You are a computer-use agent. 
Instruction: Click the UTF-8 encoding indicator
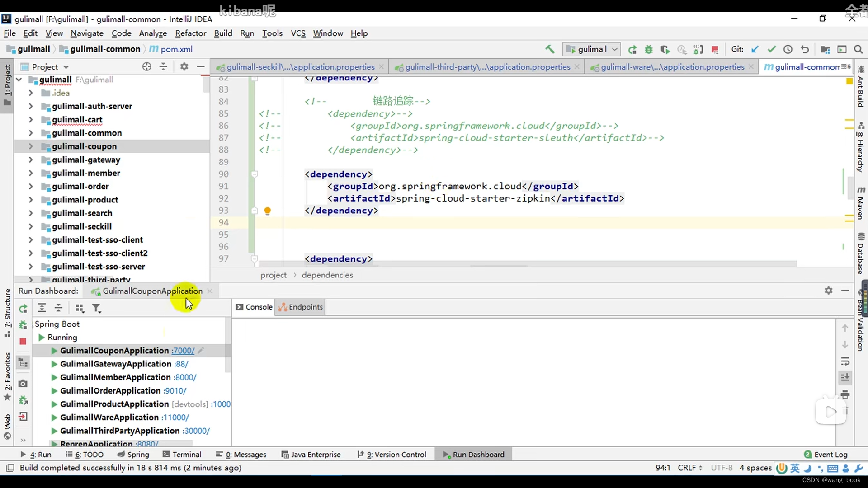point(722,468)
